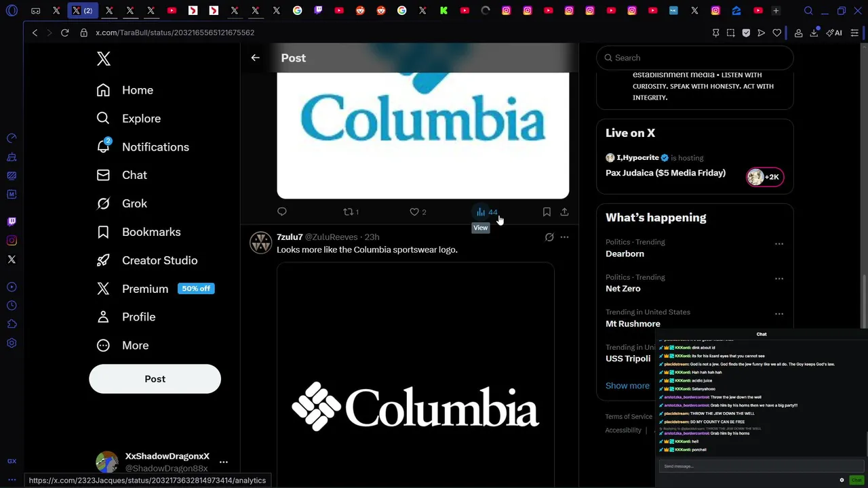
Task: Bookmark the post with the bookmark icon
Action: click(547, 211)
